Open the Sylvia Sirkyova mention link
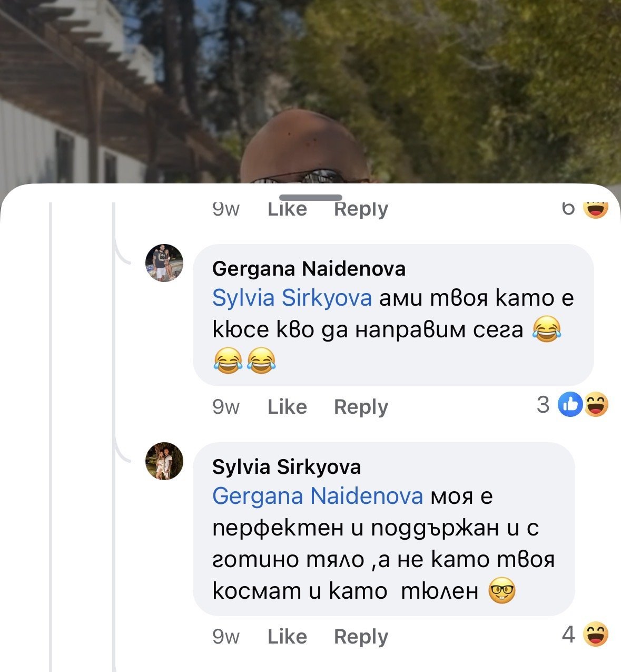This screenshot has height=672, width=621. click(292, 298)
